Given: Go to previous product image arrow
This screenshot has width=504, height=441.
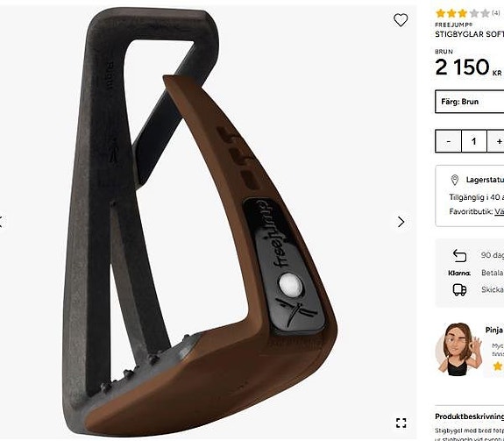Looking at the screenshot, I should (1, 222).
